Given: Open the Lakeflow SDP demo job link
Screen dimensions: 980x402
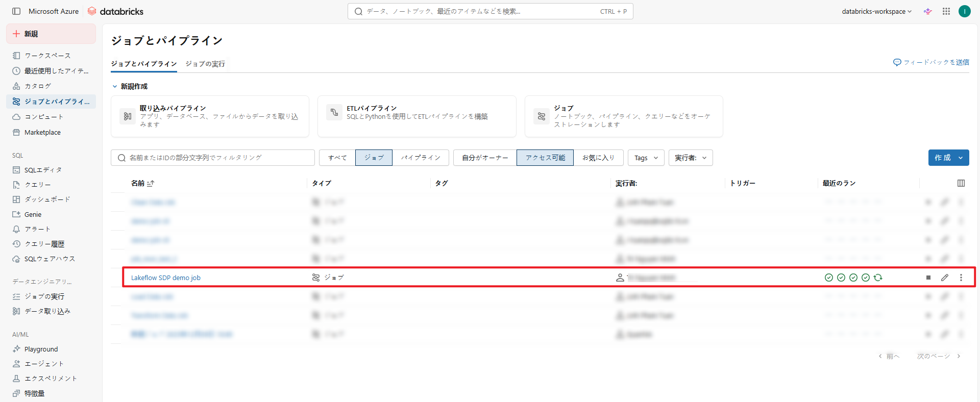Looking at the screenshot, I should [166, 278].
